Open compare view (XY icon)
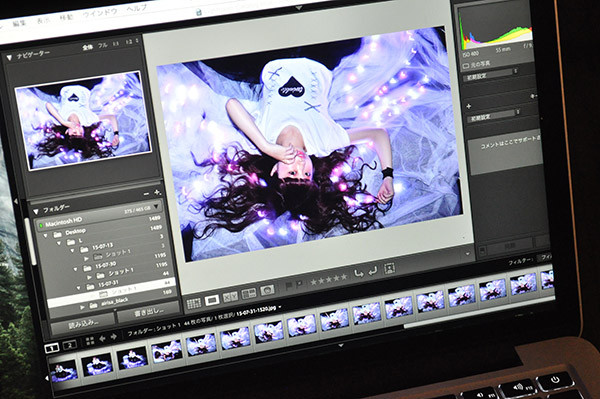Viewport: 600px width, 399px height. 230,297
